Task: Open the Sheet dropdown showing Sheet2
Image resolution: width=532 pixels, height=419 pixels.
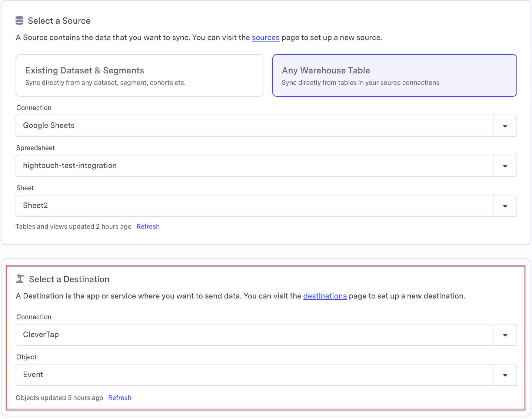Action: coord(266,206)
